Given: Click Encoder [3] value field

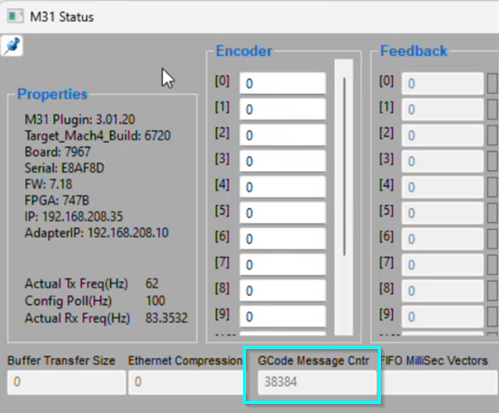Looking at the screenshot, I should 282,161.
